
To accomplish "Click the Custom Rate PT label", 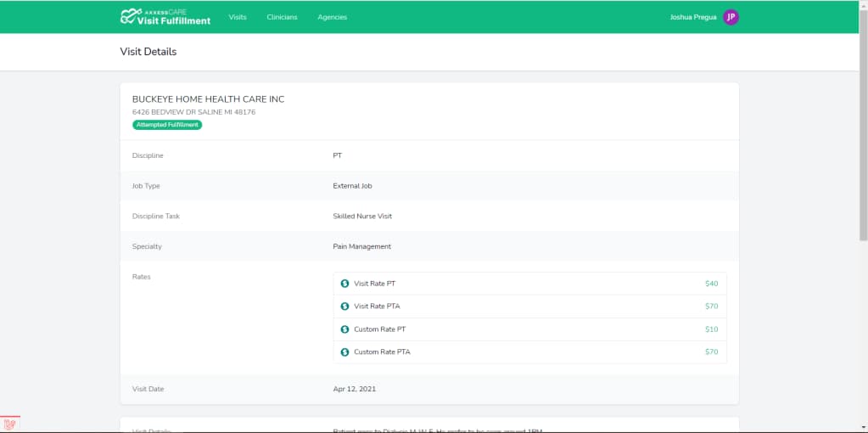I will [x=380, y=329].
